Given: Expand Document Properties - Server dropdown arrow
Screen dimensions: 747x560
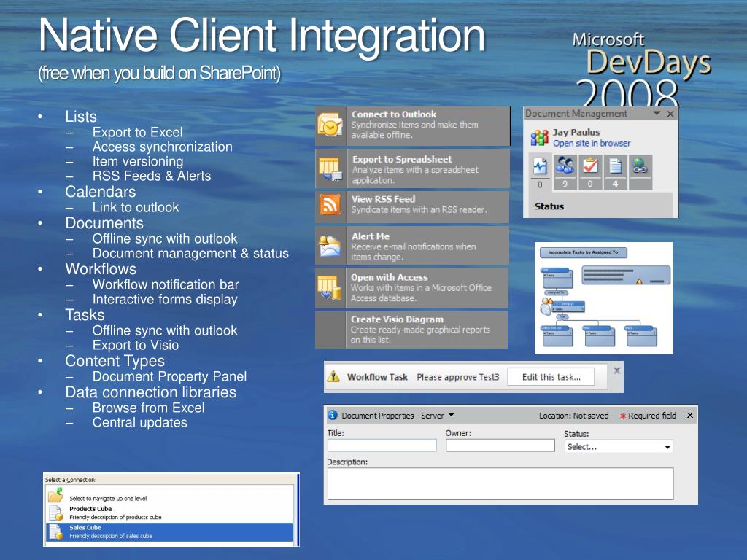Looking at the screenshot, I should [x=451, y=415].
